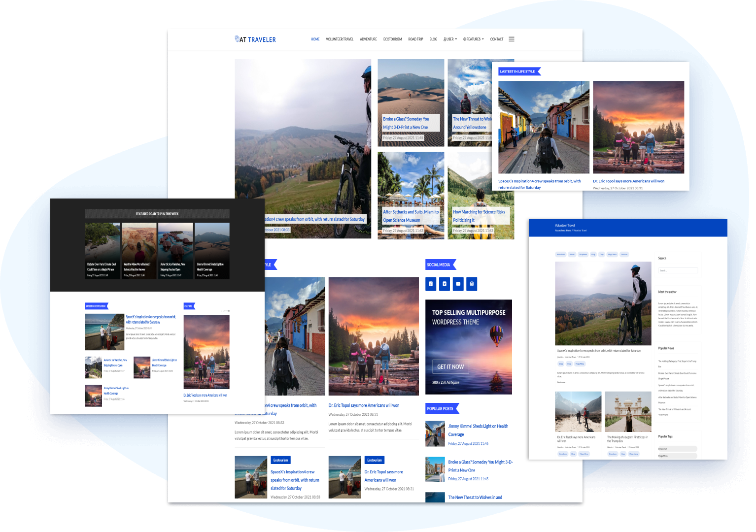Open the CONTACT menu item
The width and height of the screenshot is (756, 532).
point(497,39)
